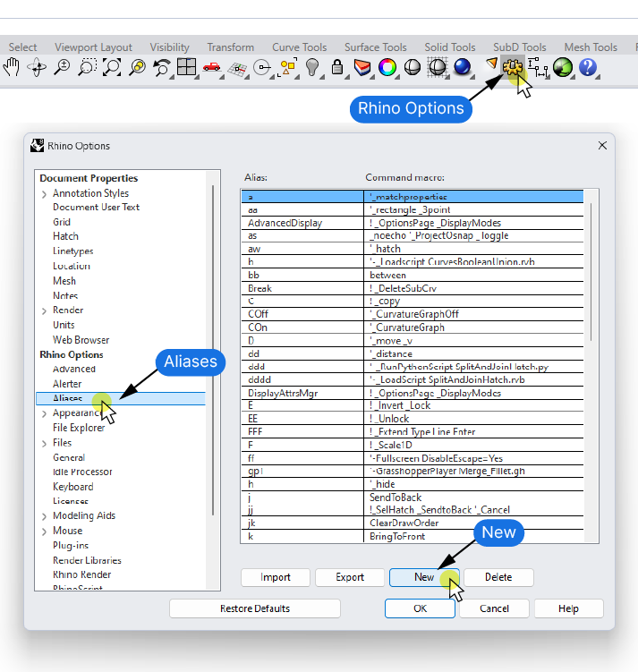Click the blue sphere Render icon
The width and height of the screenshot is (638, 672).
point(463,67)
